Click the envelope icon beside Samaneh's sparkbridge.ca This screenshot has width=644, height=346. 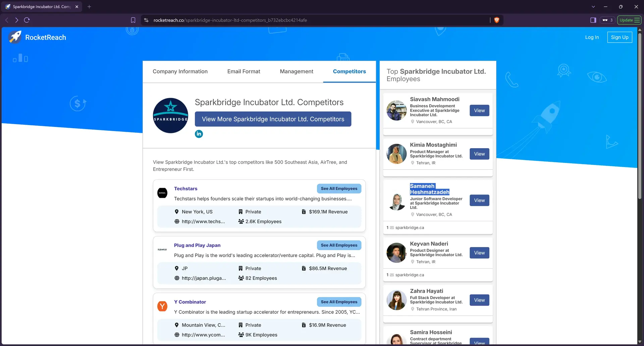[392, 228]
